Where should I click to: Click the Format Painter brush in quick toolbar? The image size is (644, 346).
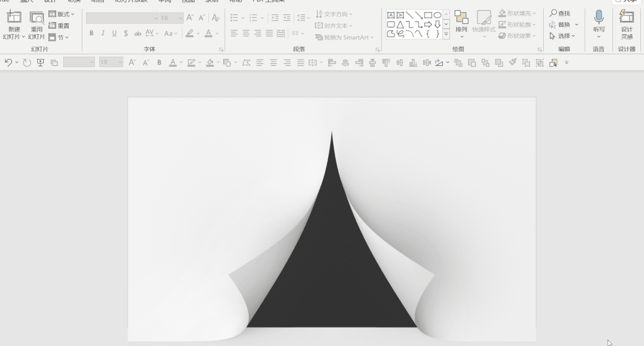[x=513, y=63]
